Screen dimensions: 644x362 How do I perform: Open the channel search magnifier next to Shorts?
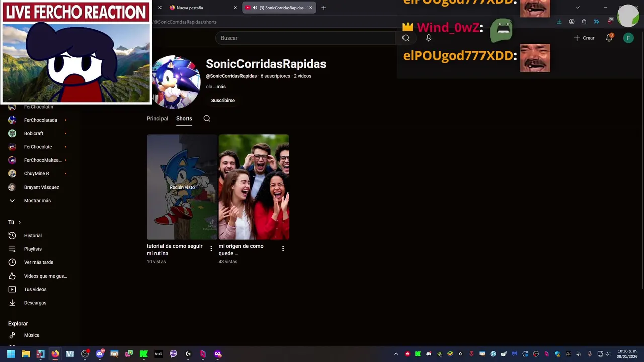click(207, 119)
